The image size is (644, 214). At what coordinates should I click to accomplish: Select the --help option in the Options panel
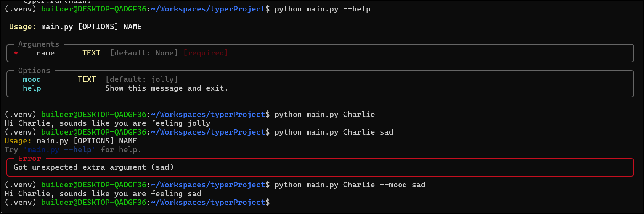(x=27, y=88)
